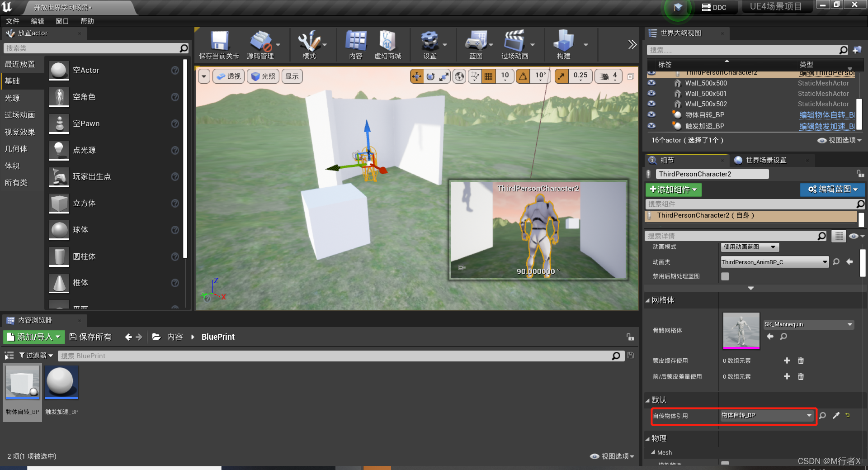Open 过滤器 filters dropdown
Image resolution: width=868 pixels, height=470 pixels.
[36, 356]
